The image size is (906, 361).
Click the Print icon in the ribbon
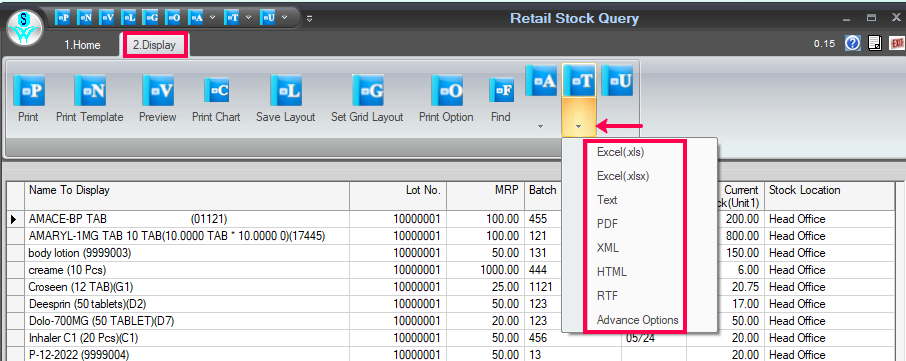click(x=28, y=91)
